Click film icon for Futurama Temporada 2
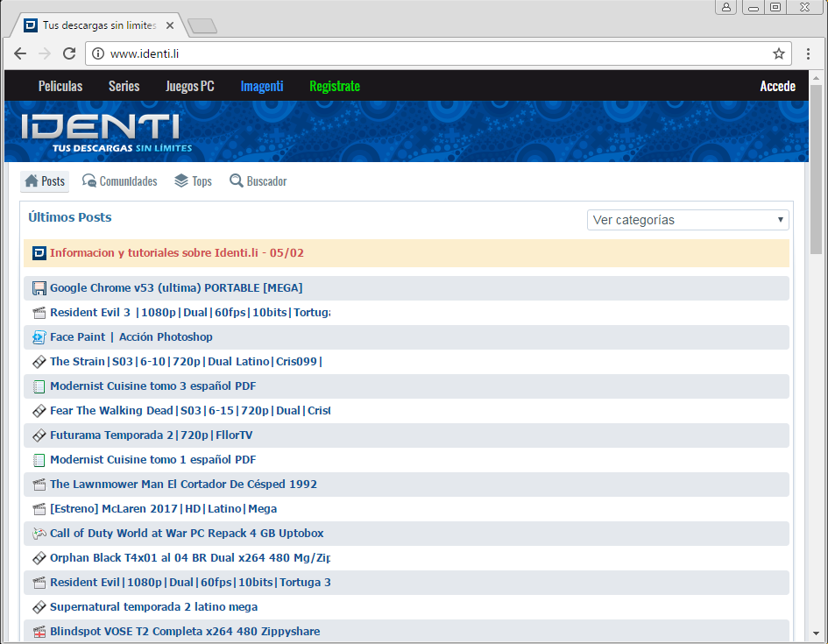 pyautogui.click(x=39, y=435)
